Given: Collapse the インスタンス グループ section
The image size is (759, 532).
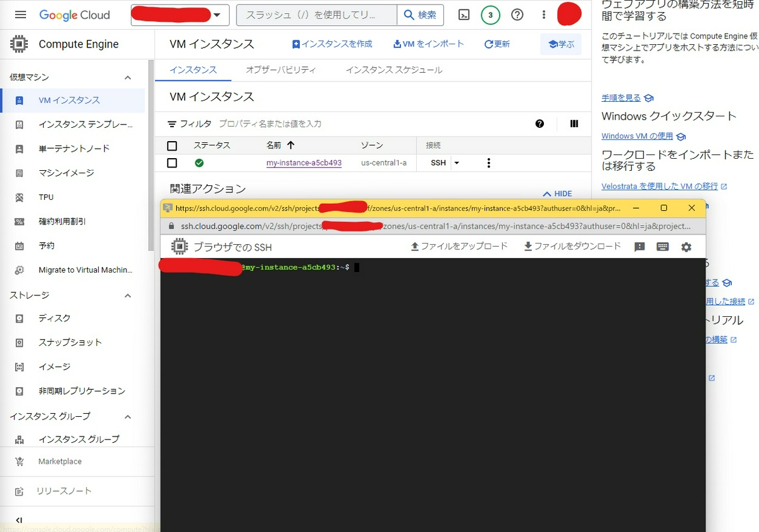Looking at the screenshot, I should (x=128, y=416).
